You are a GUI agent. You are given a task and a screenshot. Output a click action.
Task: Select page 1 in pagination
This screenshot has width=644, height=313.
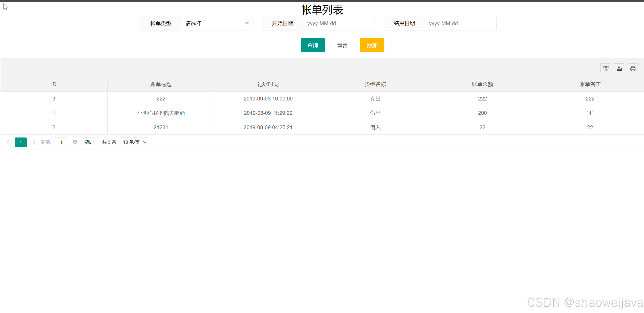coord(21,142)
